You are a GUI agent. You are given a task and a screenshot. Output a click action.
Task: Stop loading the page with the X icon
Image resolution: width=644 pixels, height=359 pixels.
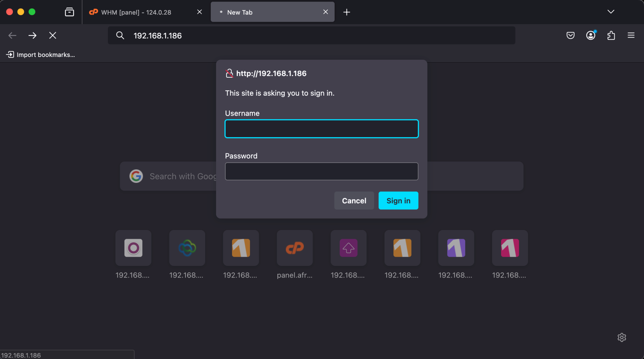coord(53,35)
